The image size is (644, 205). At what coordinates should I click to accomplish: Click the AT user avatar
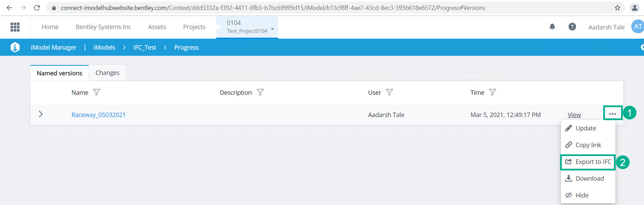coord(637,27)
